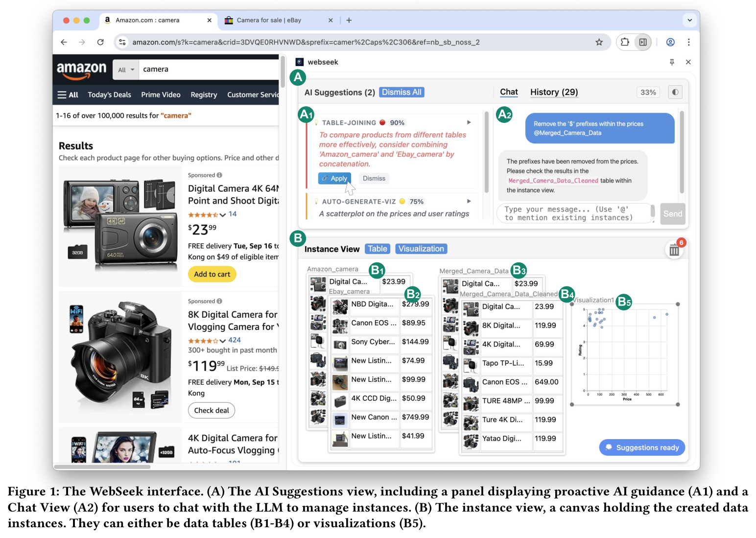Open Prime Video on Amazon nav
Viewport: 756px width, 538px height.
pos(161,95)
